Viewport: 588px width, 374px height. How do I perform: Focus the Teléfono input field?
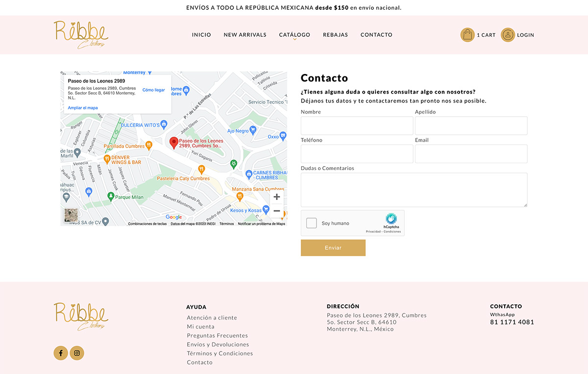[357, 154]
